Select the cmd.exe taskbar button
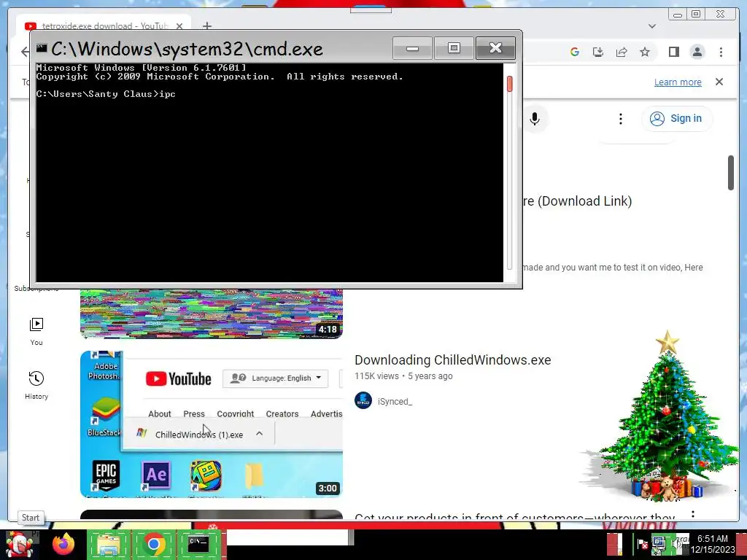The height and width of the screenshot is (560, 747). 199,544
